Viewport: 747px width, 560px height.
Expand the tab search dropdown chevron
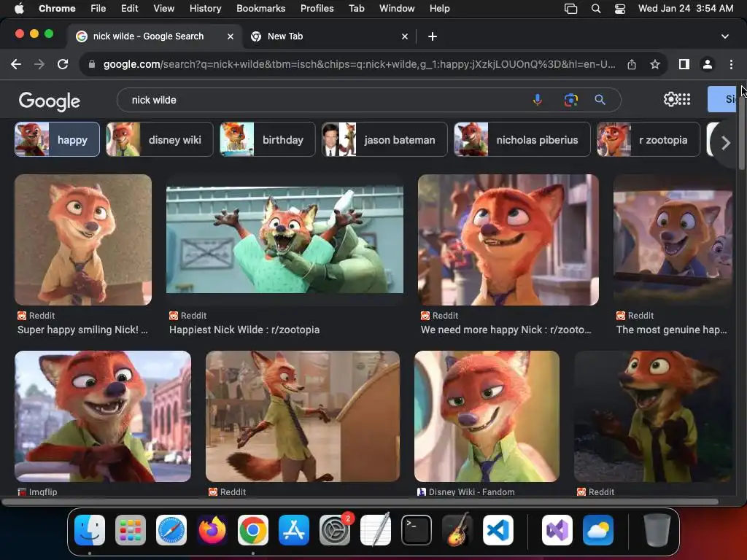point(724,36)
